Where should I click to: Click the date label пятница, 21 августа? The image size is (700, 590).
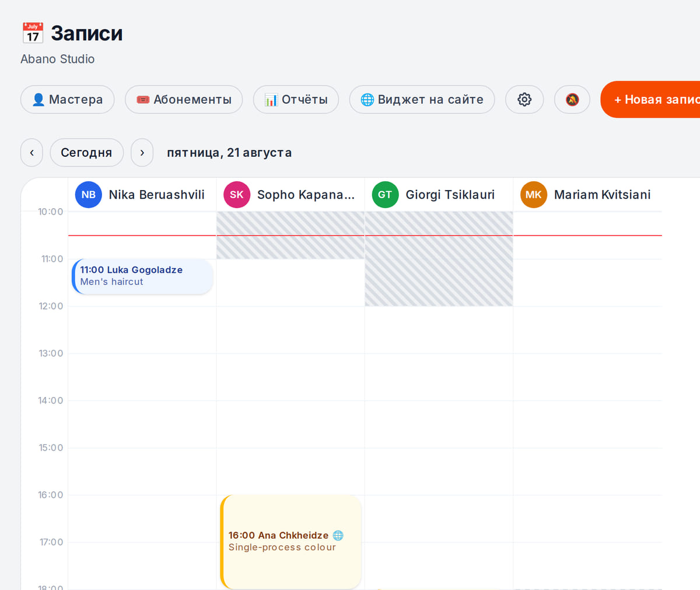[229, 153]
